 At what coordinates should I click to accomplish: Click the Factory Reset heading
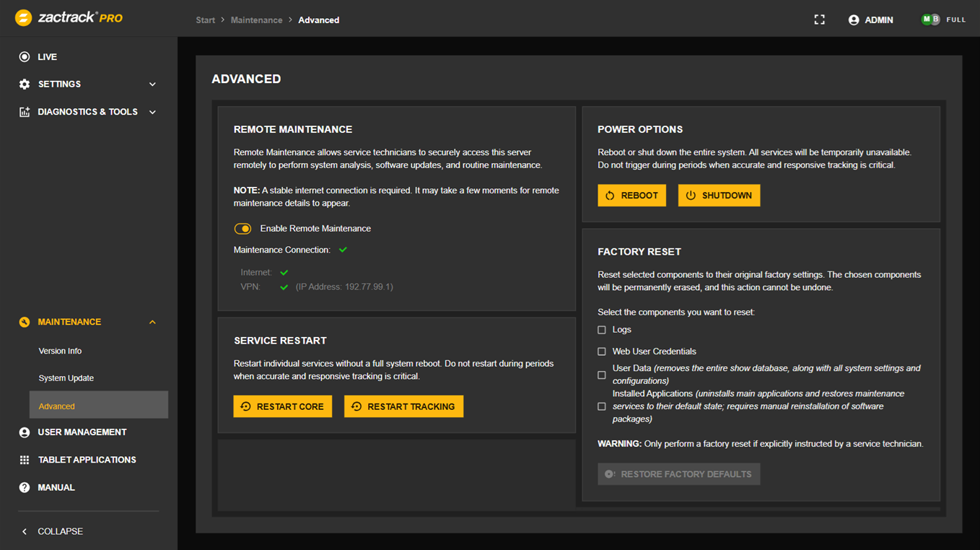(639, 252)
